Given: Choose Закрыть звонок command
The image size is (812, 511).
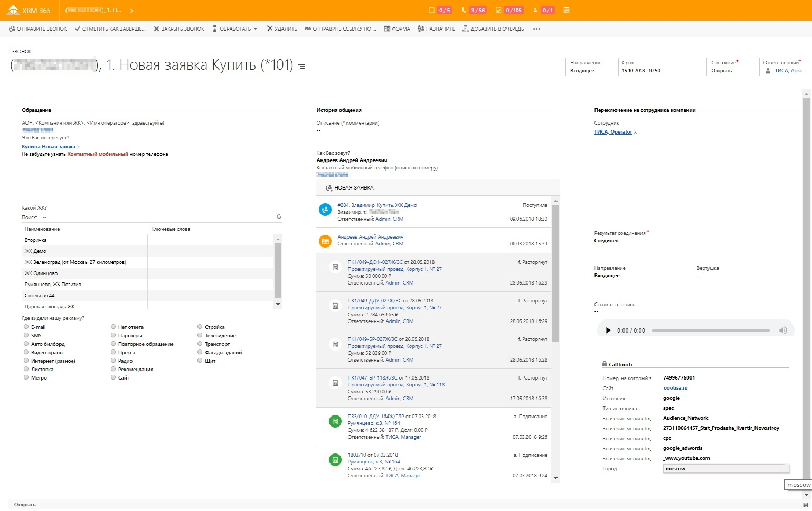Looking at the screenshot, I should [x=179, y=29].
